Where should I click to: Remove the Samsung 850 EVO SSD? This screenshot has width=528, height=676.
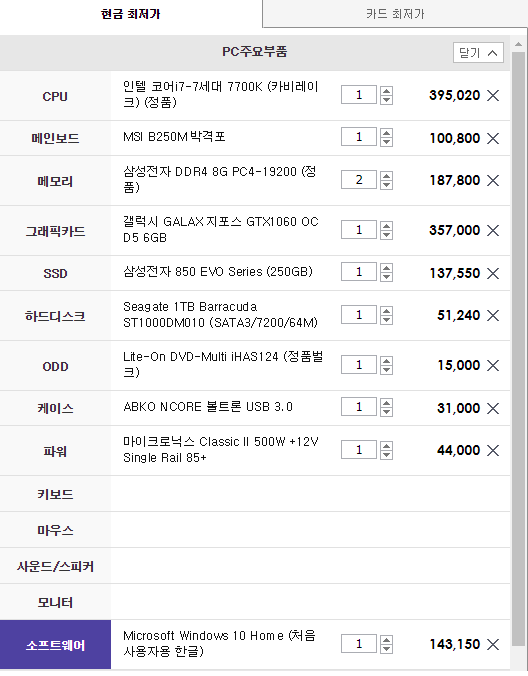[493, 273]
